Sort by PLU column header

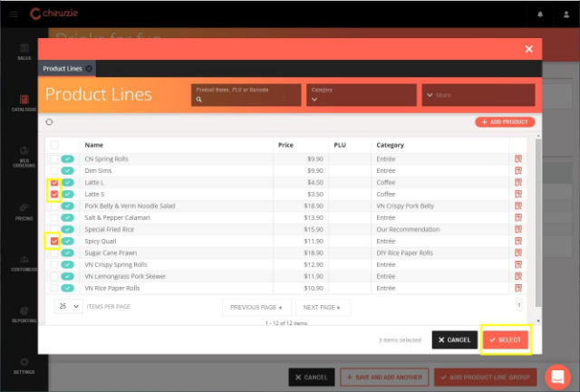[x=340, y=145]
